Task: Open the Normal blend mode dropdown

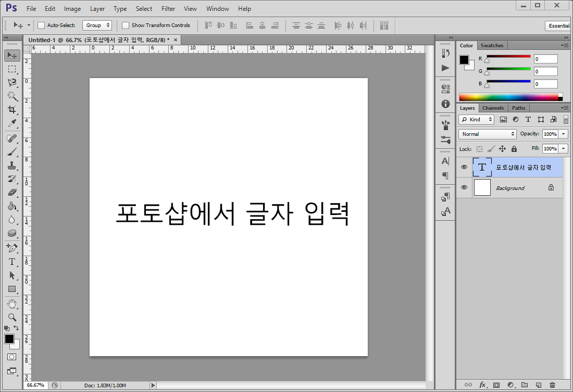Action: click(488, 134)
